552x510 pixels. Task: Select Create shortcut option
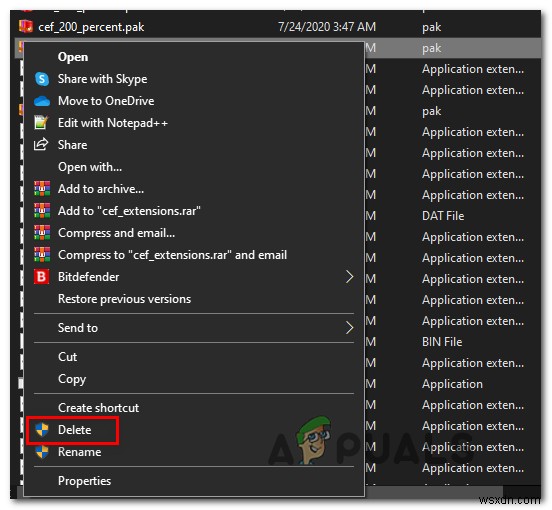click(98, 408)
